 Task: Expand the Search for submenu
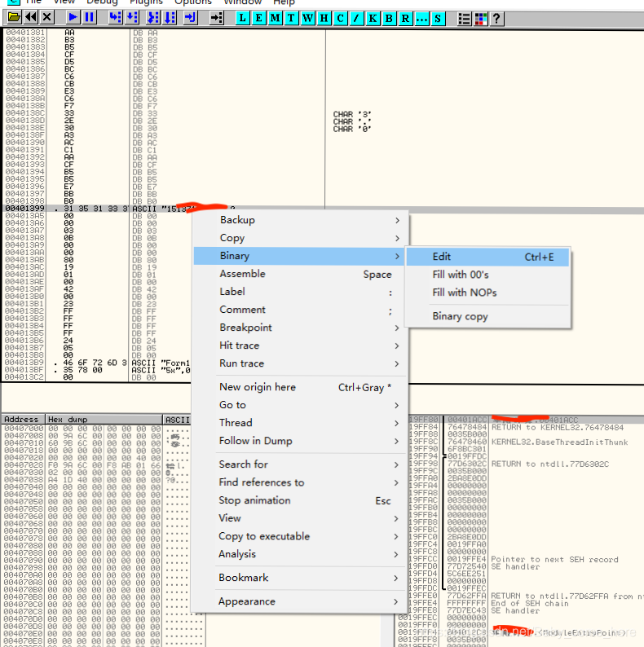pyautogui.click(x=301, y=464)
